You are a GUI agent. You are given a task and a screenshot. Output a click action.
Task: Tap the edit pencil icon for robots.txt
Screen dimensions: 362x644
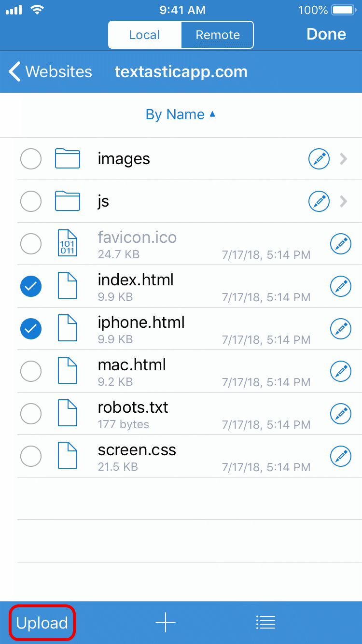(x=341, y=414)
